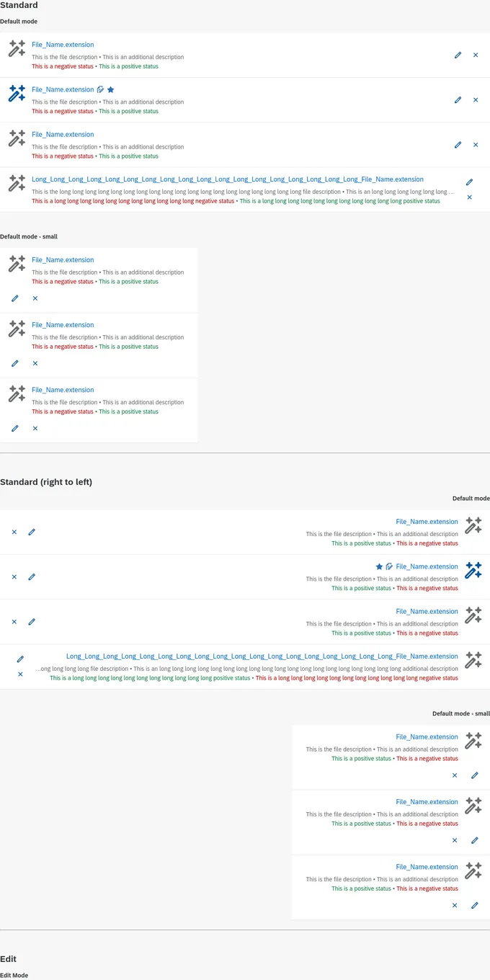
Task: Edit middle file in right-to-left small mode
Action: 475,841
